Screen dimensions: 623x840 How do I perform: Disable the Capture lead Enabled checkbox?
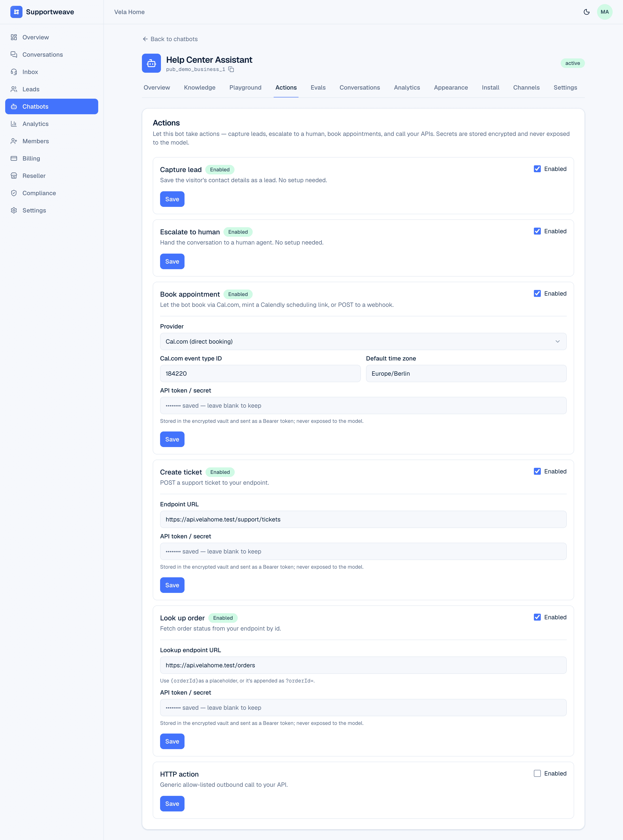click(537, 169)
